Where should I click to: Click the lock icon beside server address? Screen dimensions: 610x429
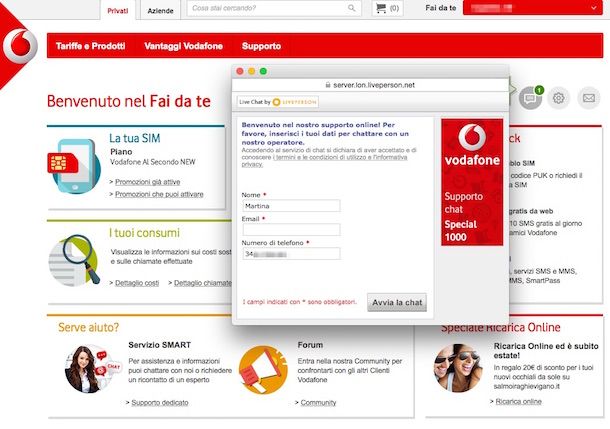[x=328, y=85]
